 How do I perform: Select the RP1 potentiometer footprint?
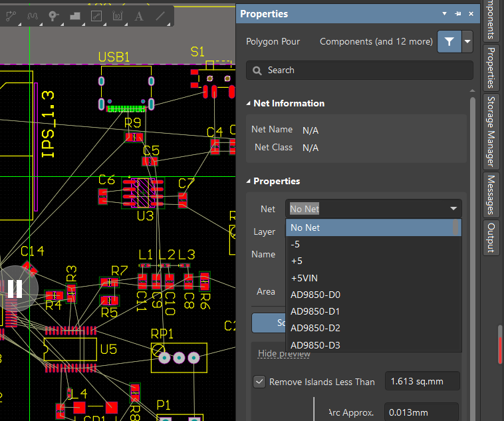point(179,358)
